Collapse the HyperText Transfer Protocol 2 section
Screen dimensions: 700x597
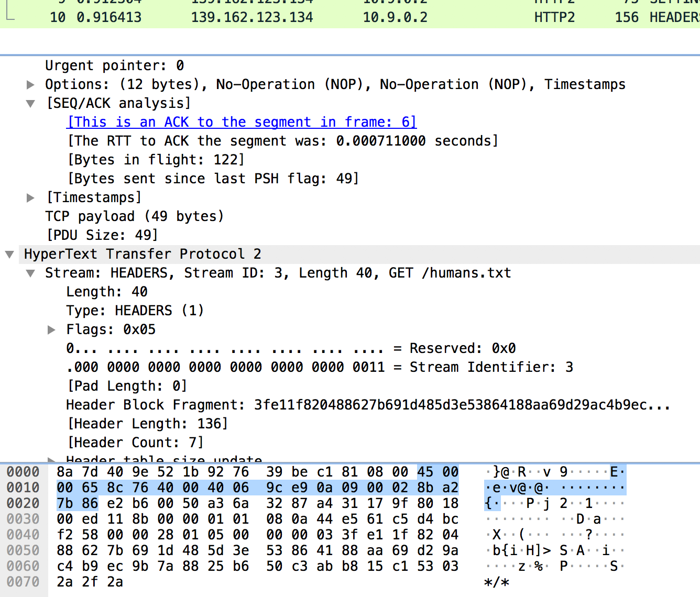(x=9, y=254)
